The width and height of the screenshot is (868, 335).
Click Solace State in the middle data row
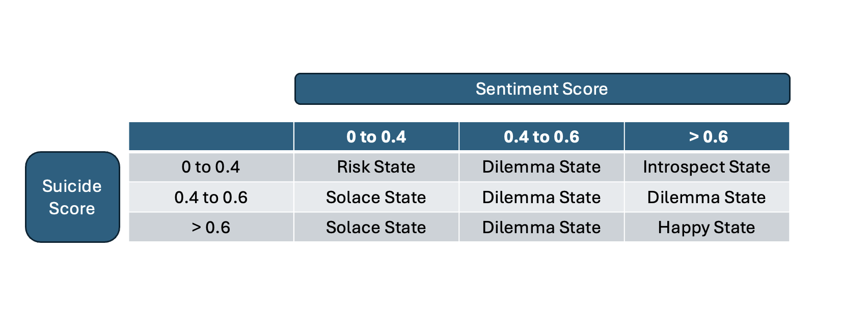click(376, 198)
